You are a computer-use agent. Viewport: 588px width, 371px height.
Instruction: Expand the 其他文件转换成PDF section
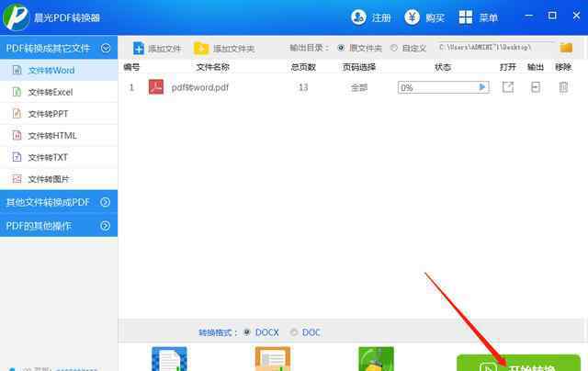pos(106,202)
